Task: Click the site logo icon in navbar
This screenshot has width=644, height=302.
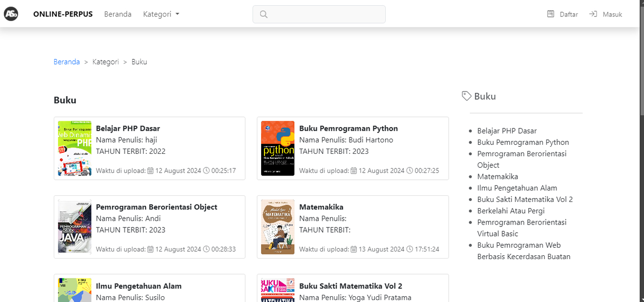Action: [11, 14]
